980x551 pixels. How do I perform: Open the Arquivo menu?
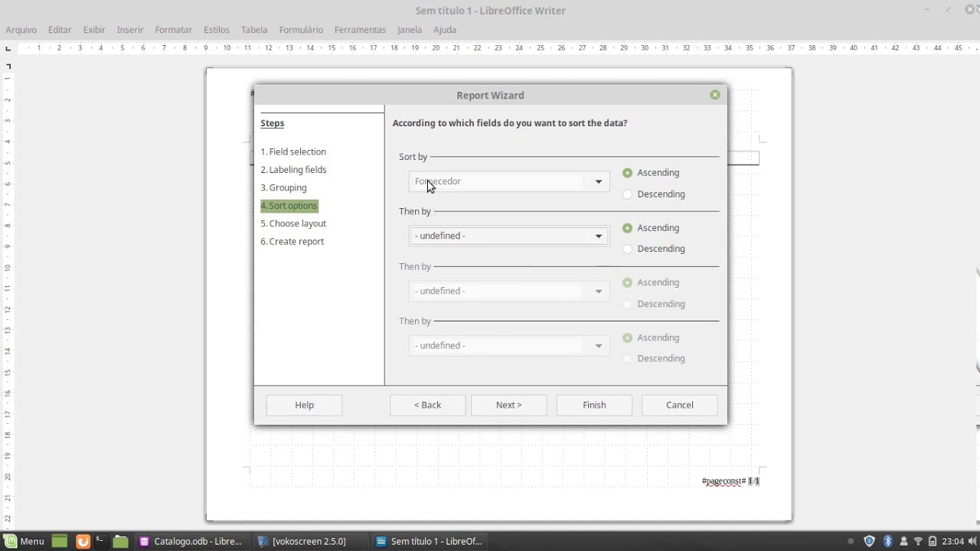tap(21, 30)
